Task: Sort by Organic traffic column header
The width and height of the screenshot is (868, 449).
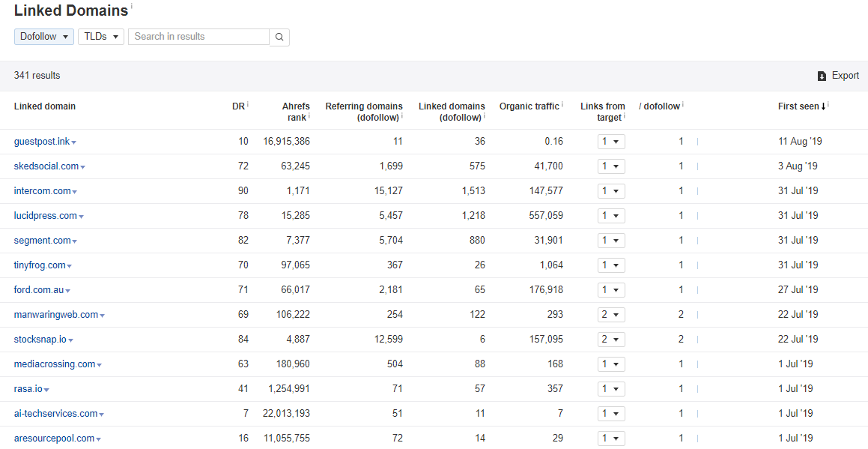Action: [529, 106]
